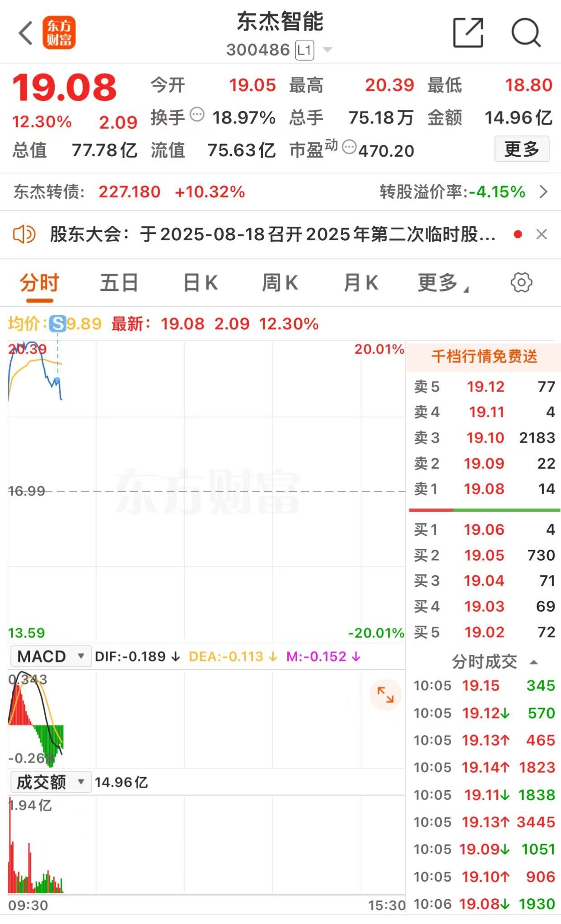Tap the 最低 18.80 value
The height and width of the screenshot is (924, 561).
click(528, 85)
